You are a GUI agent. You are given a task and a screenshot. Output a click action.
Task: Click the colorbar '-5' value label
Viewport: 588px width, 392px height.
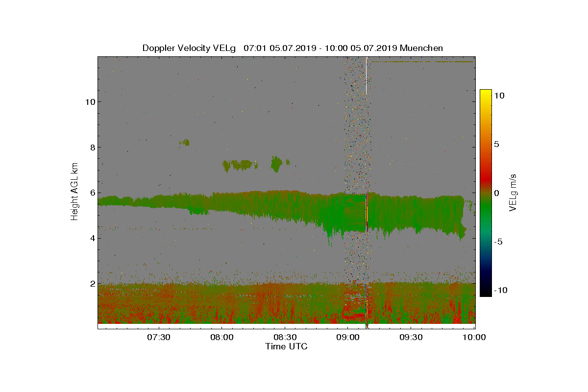tap(498, 242)
